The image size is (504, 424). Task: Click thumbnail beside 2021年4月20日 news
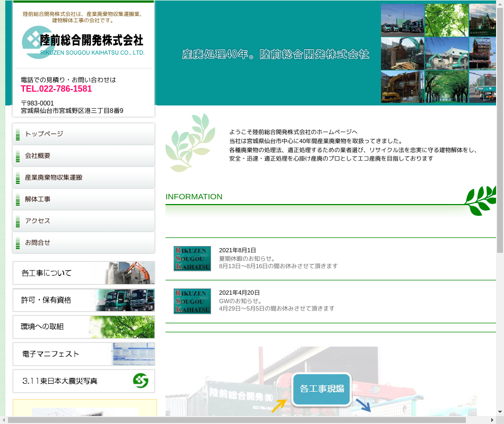[x=192, y=301]
